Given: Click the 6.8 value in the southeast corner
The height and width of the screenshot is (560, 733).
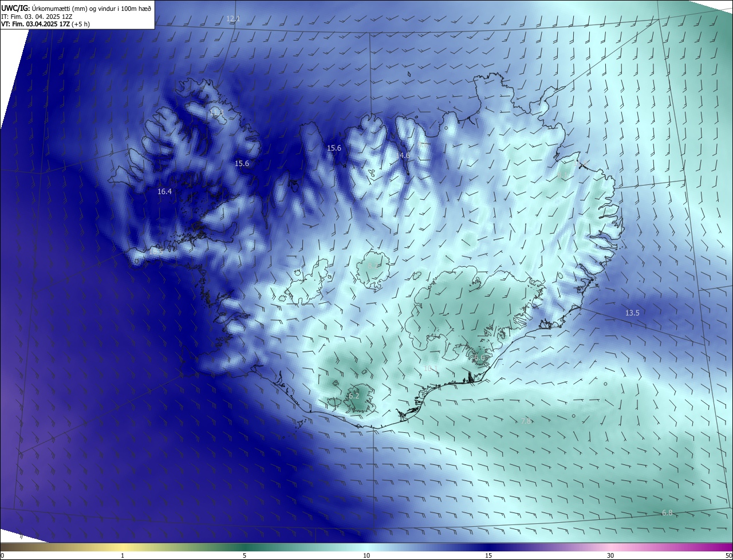Looking at the screenshot, I should (667, 513).
